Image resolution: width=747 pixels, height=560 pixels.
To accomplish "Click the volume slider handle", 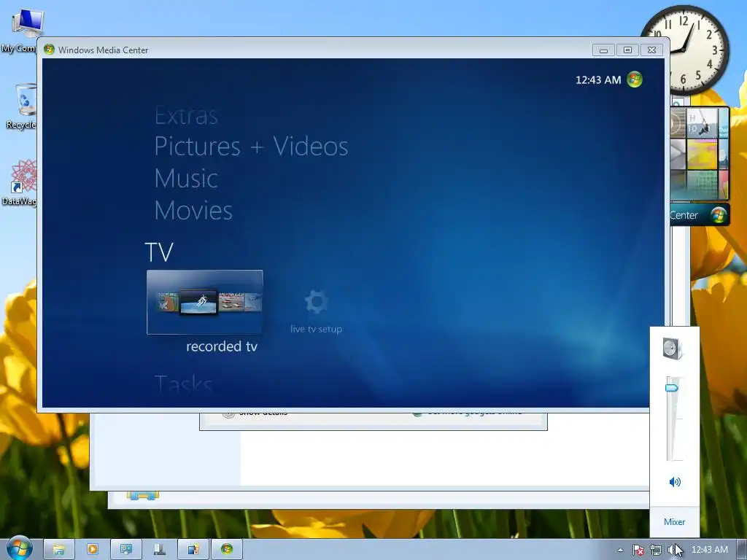I will click(x=672, y=388).
